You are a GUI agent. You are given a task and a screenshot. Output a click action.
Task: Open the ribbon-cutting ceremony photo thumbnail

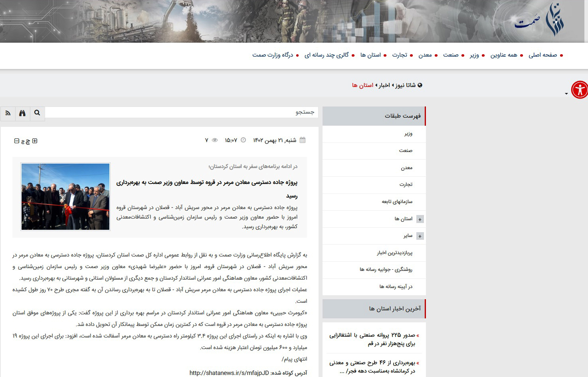(65, 196)
